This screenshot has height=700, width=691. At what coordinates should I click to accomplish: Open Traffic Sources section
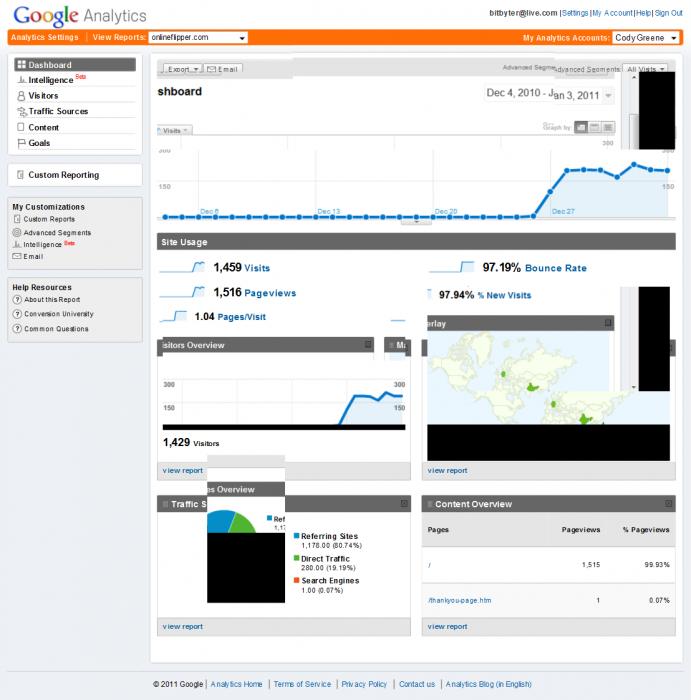pos(58,111)
